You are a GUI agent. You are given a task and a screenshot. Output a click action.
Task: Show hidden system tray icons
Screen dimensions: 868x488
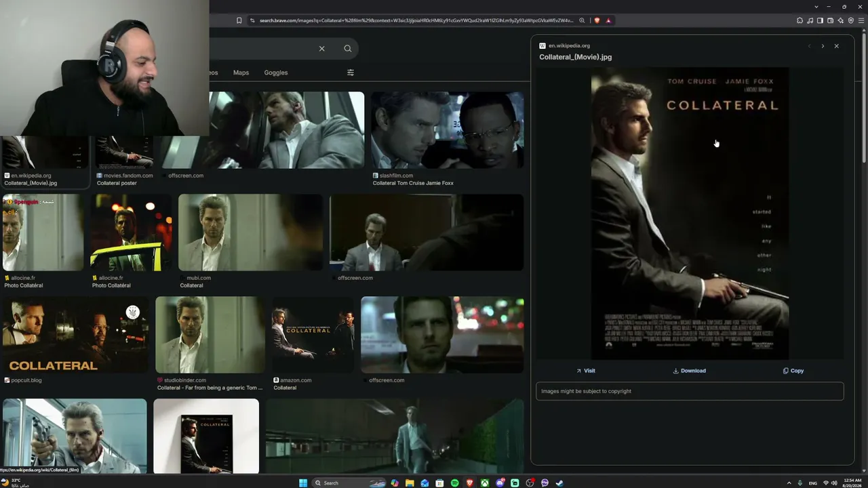coord(789,483)
